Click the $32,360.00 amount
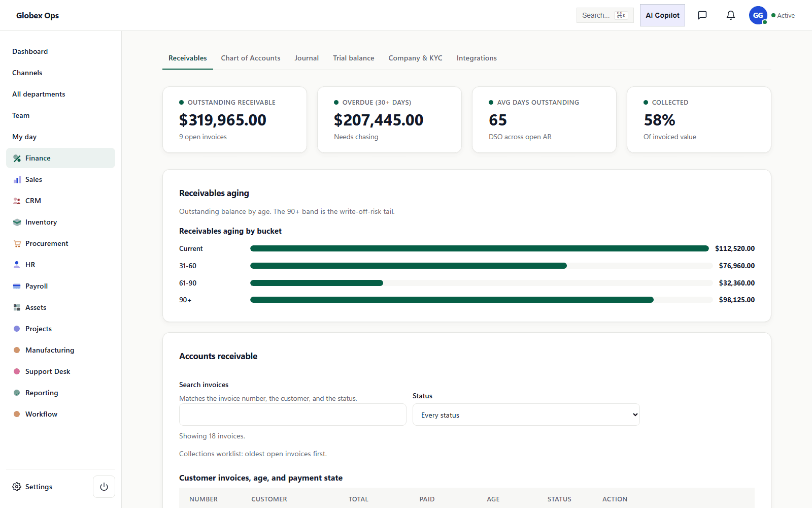Image resolution: width=812 pixels, height=508 pixels. click(x=737, y=283)
